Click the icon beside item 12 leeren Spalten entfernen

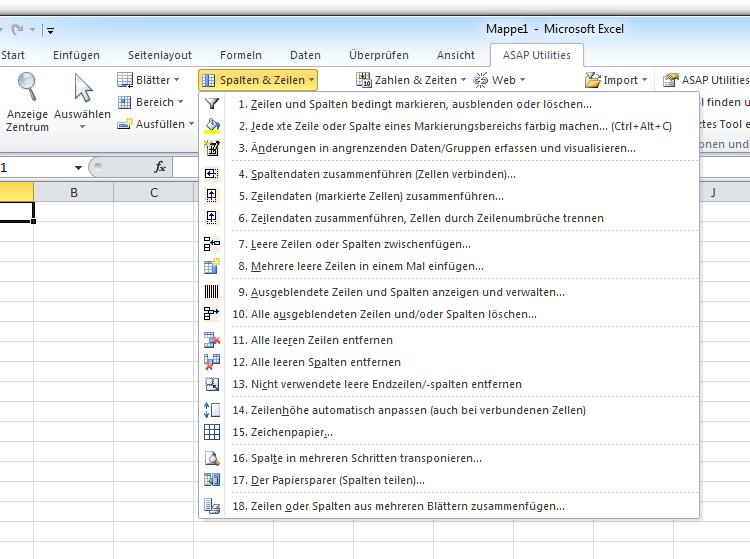[x=211, y=362]
